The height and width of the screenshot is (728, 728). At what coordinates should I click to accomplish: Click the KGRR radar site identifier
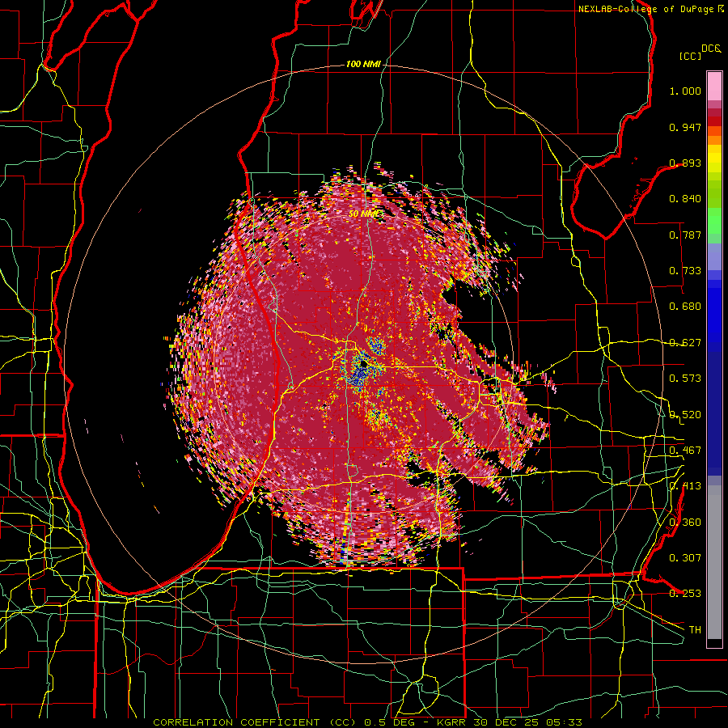point(452,722)
